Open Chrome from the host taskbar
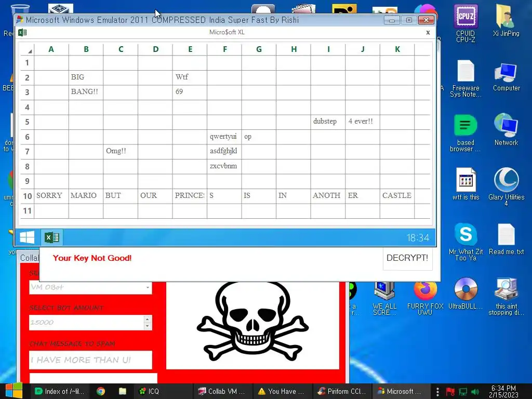 tap(101, 391)
